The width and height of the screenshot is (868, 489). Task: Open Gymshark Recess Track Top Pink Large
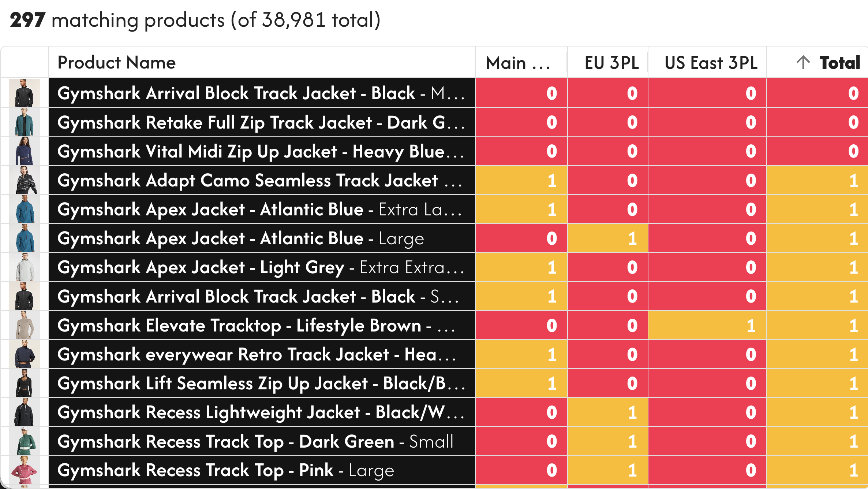[x=225, y=470]
